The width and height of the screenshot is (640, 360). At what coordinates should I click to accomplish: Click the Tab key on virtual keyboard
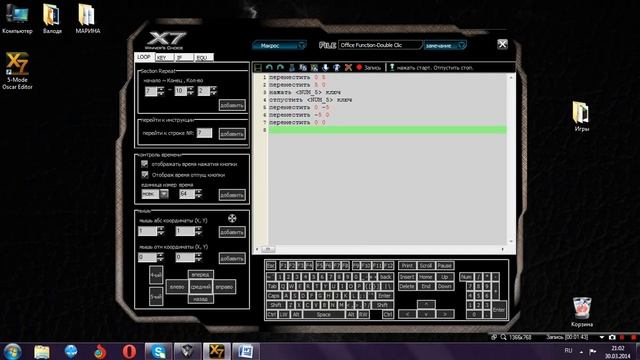(x=272, y=286)
